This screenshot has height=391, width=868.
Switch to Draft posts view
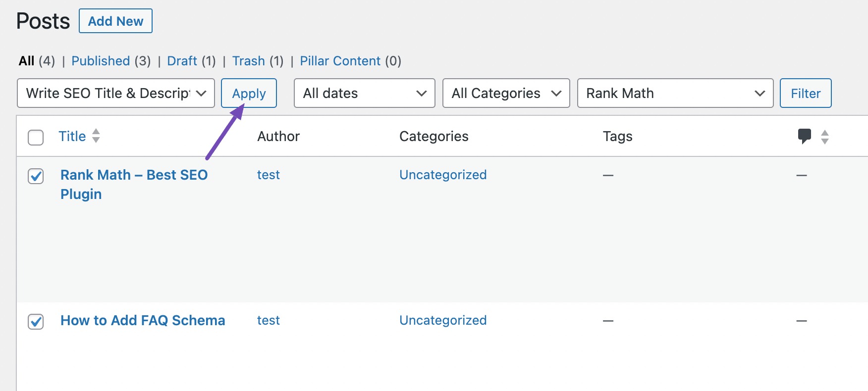coord(182,61)
